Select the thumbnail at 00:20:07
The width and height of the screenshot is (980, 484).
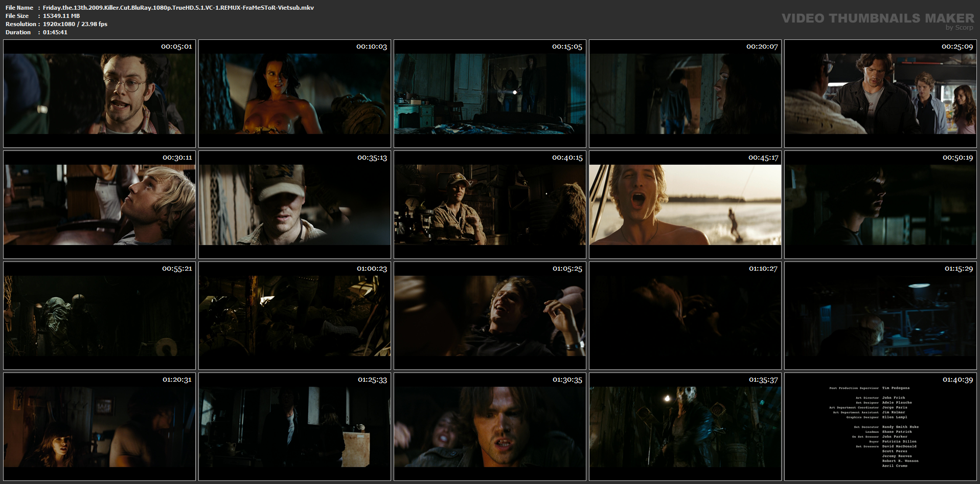pos(685,94)
